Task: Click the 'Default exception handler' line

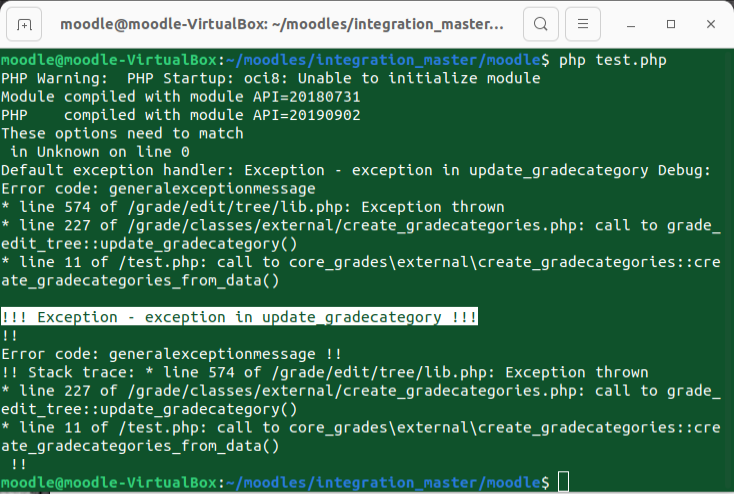Action: (356, 170)
